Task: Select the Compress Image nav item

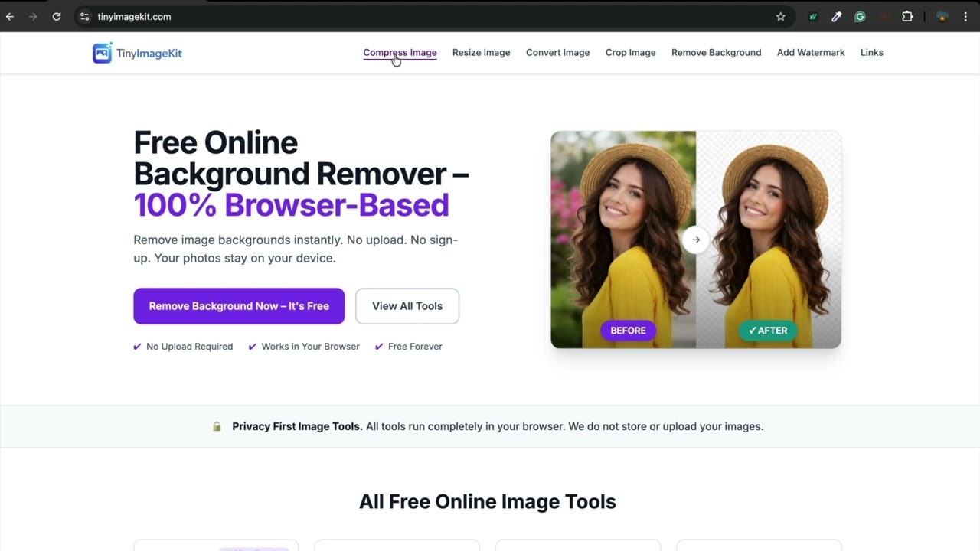Action: pos(400,52)
